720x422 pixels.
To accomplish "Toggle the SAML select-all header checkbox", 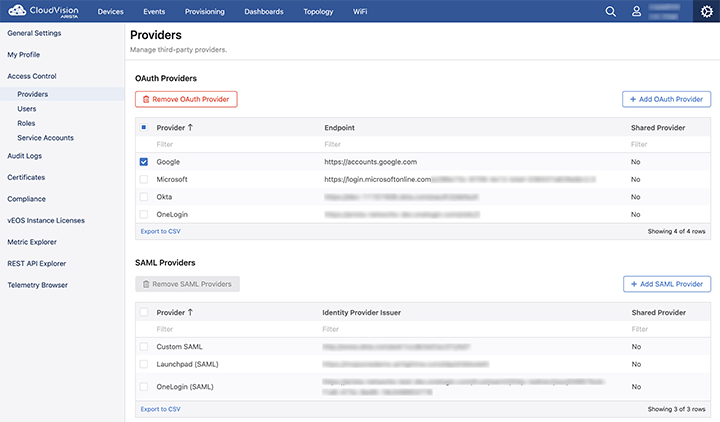I will 144,312.
